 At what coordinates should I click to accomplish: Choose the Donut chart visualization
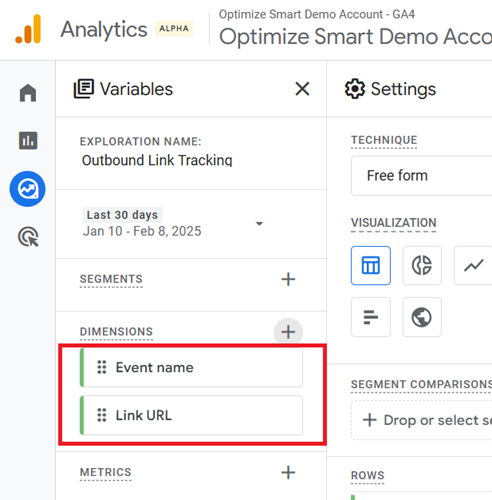[422, 266]
